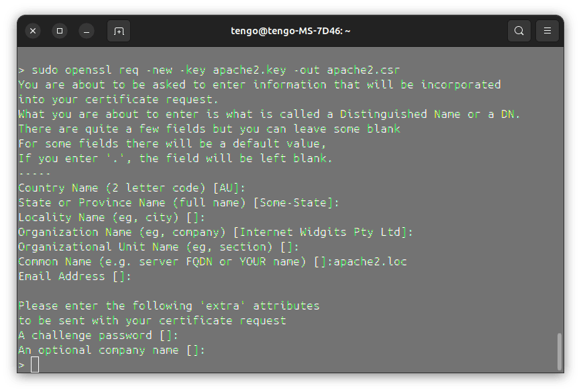Screen dimensions: 581x392
Task: Close the terminal window
Action: [33, 31]
